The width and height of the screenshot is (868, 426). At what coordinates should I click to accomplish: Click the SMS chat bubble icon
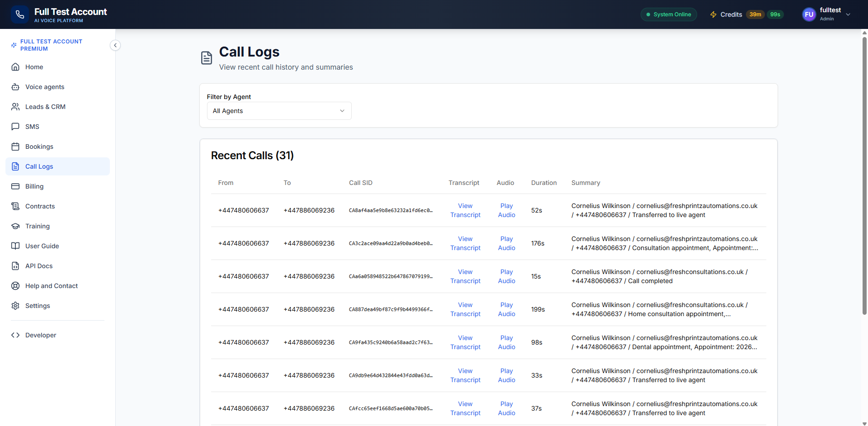tap(15, 127)
